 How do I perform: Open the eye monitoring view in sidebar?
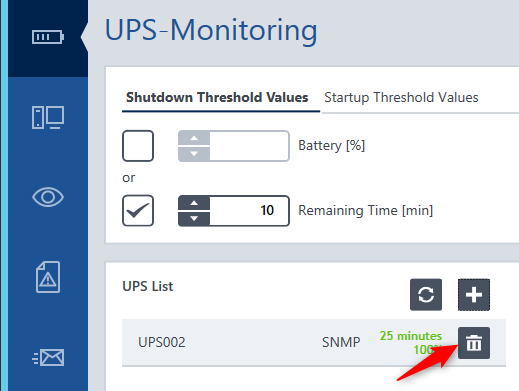[48, 197]
